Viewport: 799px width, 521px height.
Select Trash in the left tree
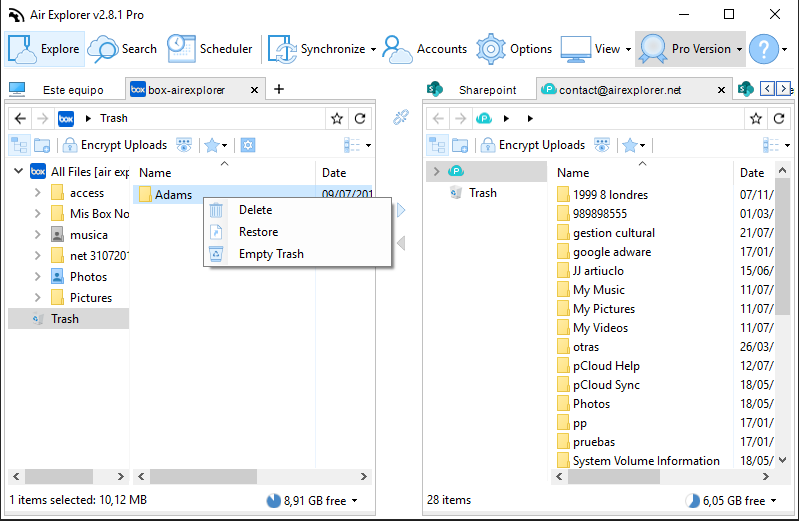pos(68,319)
